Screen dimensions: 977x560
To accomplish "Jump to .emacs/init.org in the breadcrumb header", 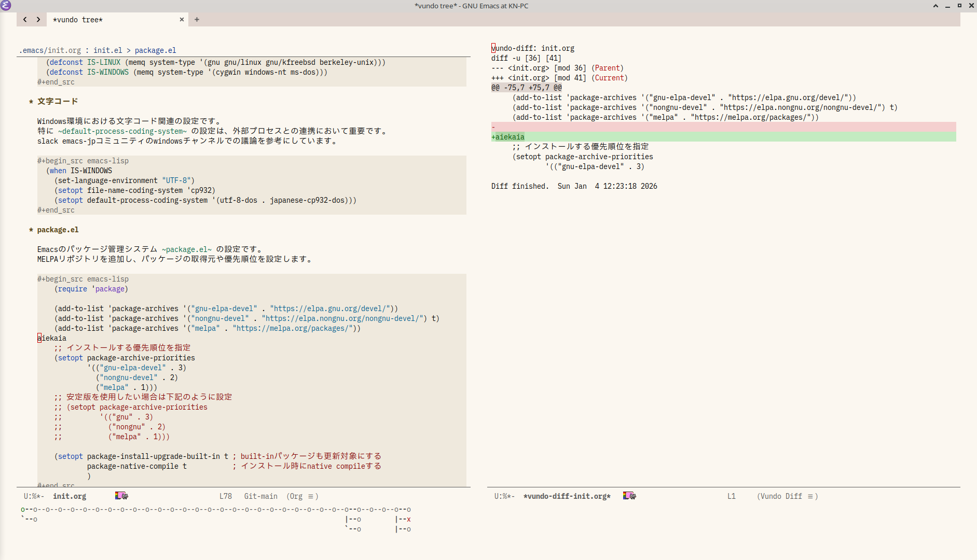I will click(50, 50).
